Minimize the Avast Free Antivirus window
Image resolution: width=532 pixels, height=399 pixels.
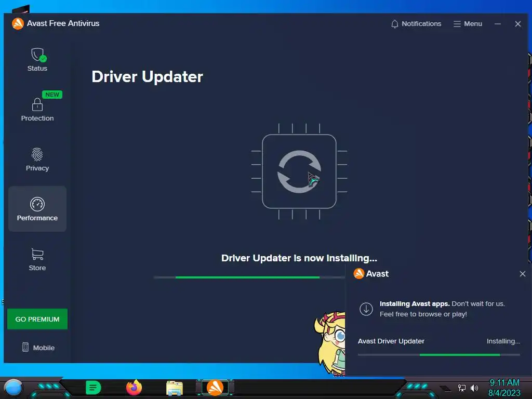[497, 24]
